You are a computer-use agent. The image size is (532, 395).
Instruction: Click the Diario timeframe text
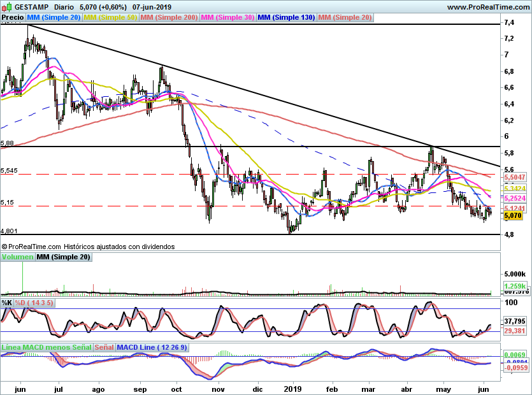click(64, 7)
